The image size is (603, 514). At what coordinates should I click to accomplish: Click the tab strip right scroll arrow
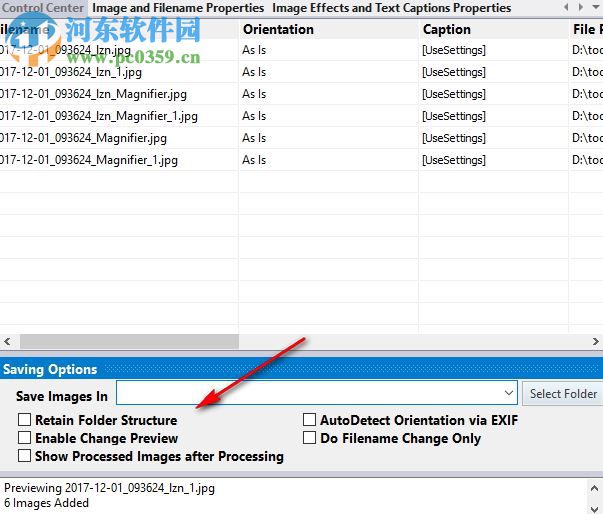pos(581,7)
